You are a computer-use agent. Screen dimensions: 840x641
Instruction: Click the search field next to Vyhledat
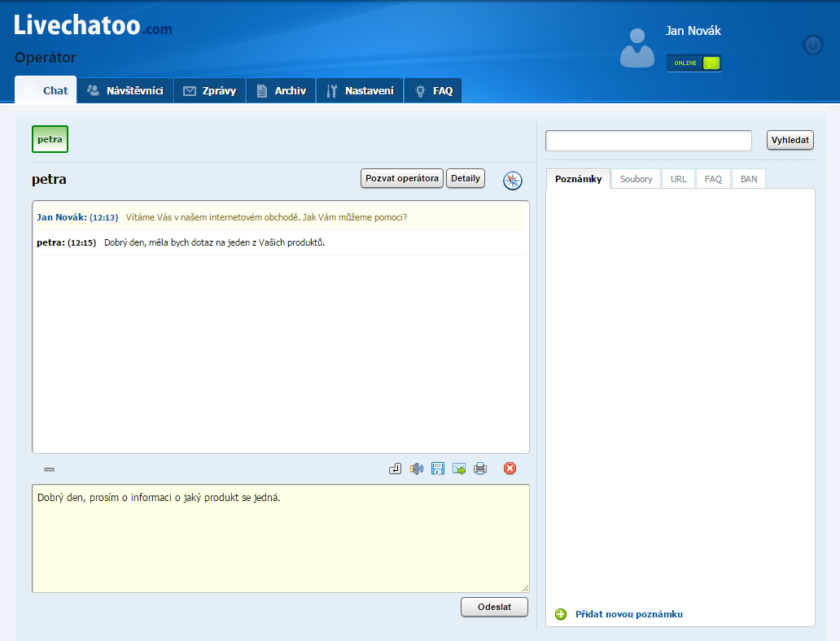649,141
